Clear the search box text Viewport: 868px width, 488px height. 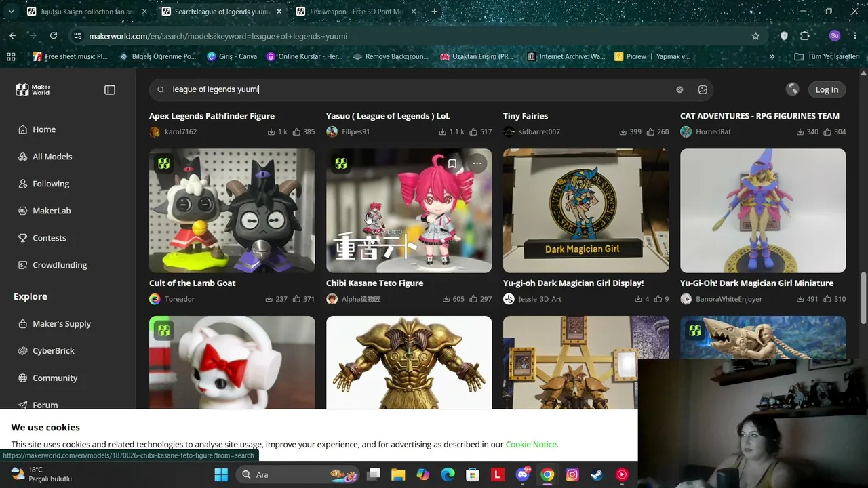pyautogui.click(x=679, y=89)
